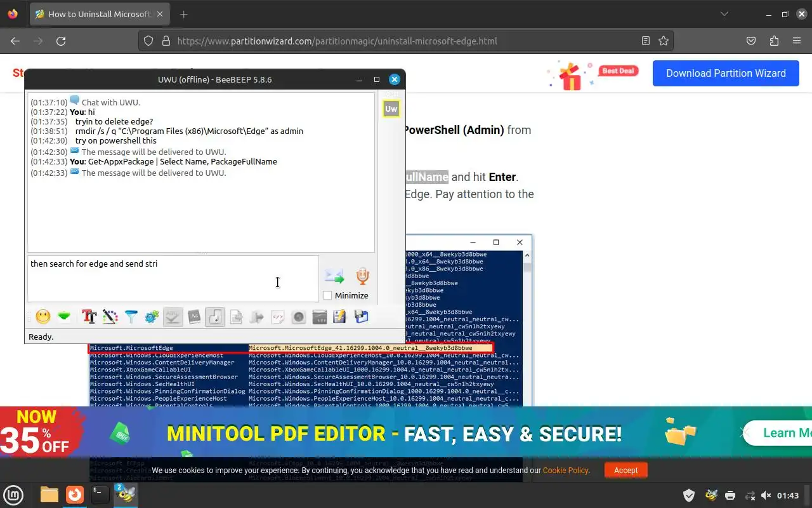812x508 pixels.
Task: Reload the page in Firefox
Action: tap(61, 41)
